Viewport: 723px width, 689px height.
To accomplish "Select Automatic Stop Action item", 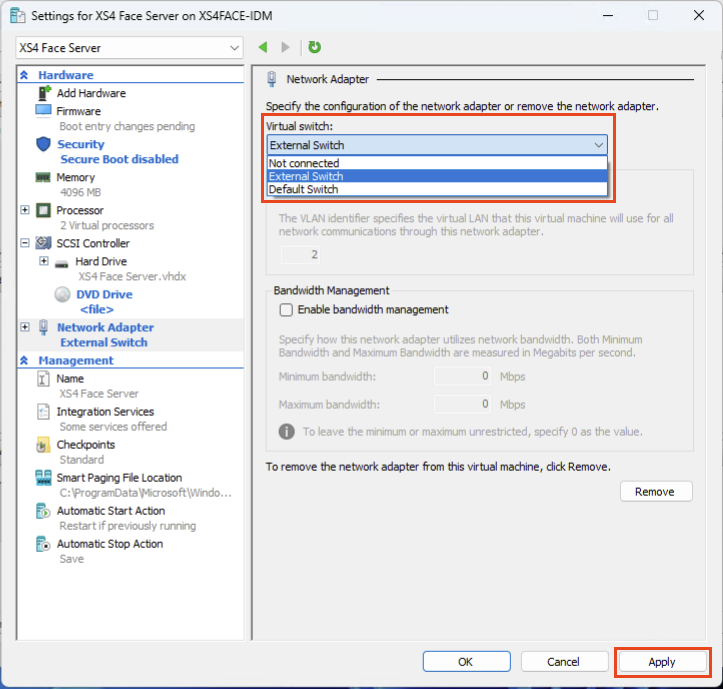I will coord(110,544).
